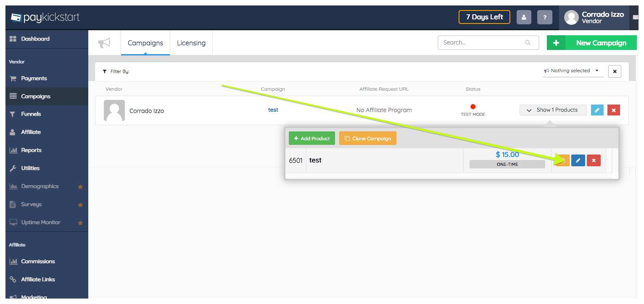Click the search magnifier icon
This screenshot has width=644, height=304.
point(528,42)
